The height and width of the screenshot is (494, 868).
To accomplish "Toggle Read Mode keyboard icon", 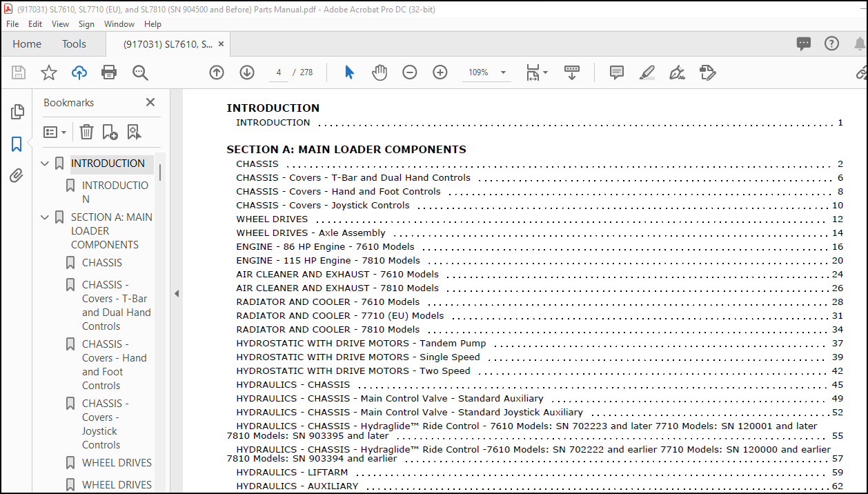I will pos(572,72).
